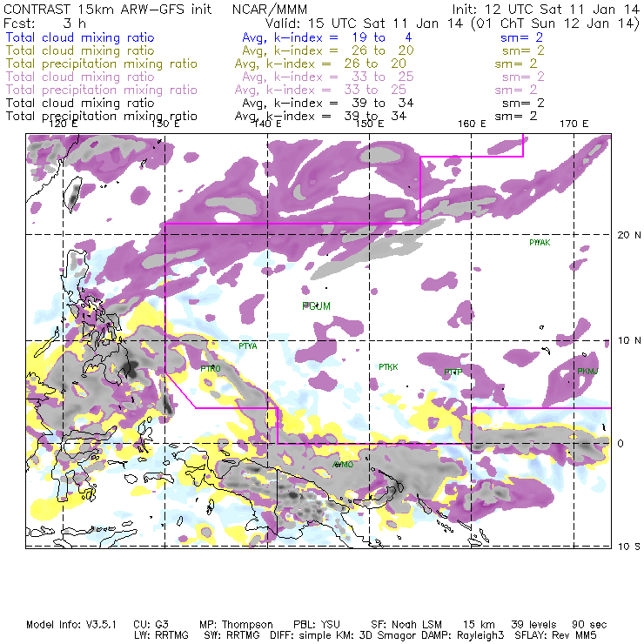Click the 'NCAR/MMM' header text
The width and height of the screenshot is (644, 644).
270,9
